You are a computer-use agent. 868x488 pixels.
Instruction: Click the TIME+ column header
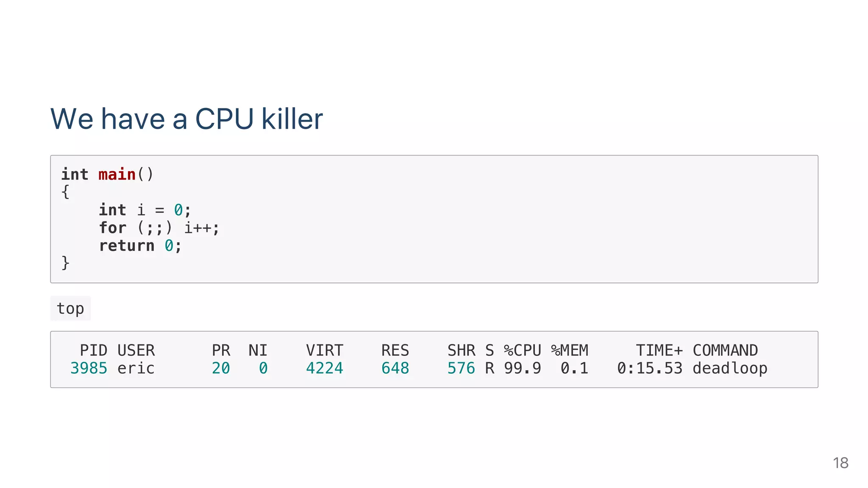659,350
